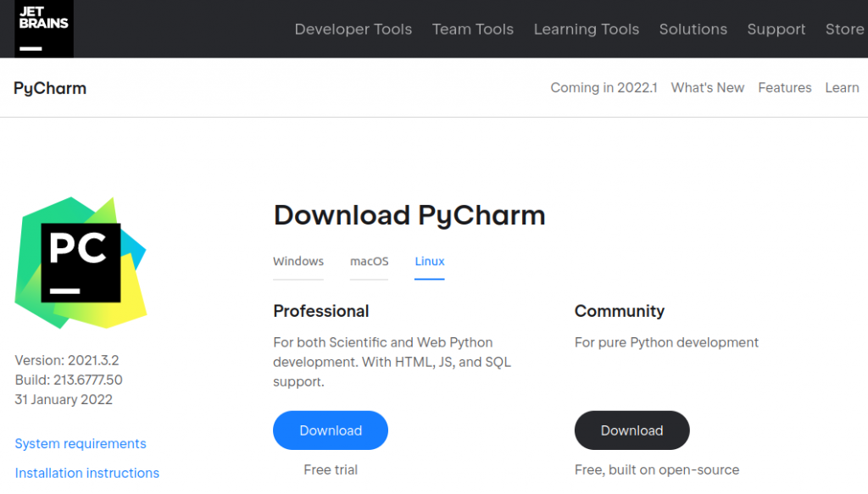
Task: Click the JetBrains logo
Action: pyautogui.click(x=42, y=28)
